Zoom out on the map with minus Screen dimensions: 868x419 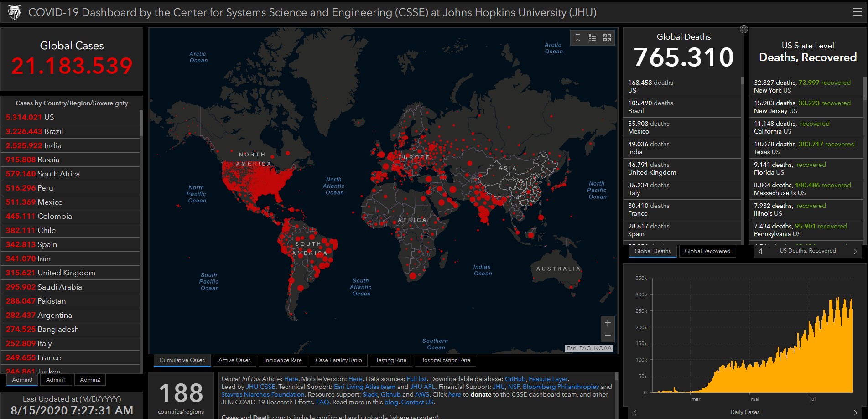(x=608, y=335)
